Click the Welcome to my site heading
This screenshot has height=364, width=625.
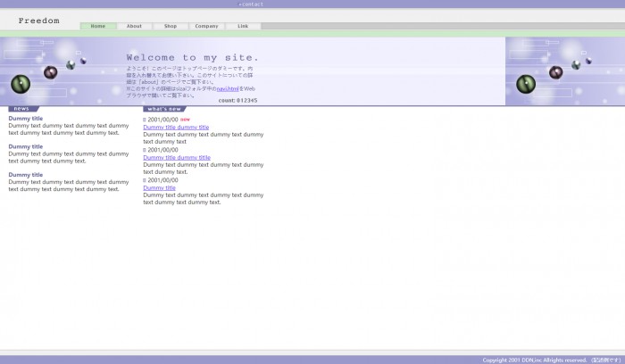tap(193, 58)
